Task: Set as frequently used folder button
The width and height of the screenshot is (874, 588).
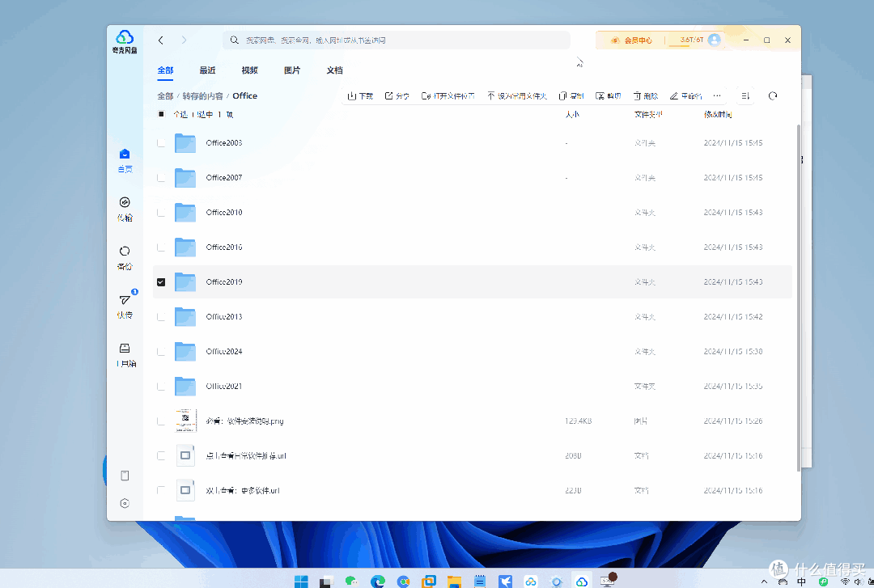Action: (x=516, y=96)
